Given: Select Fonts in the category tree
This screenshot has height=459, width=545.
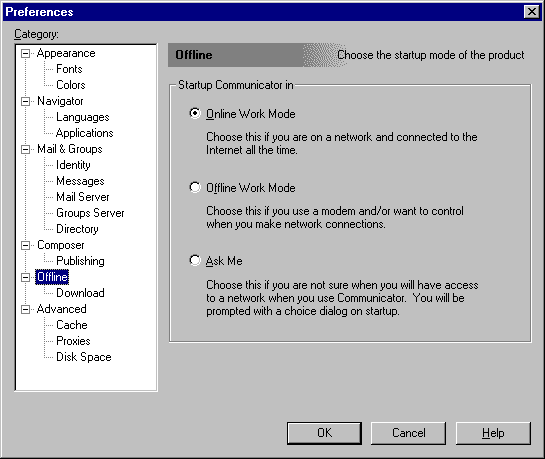Looking at the screenshot, I should pyautogui.click(x=69, y=69).
